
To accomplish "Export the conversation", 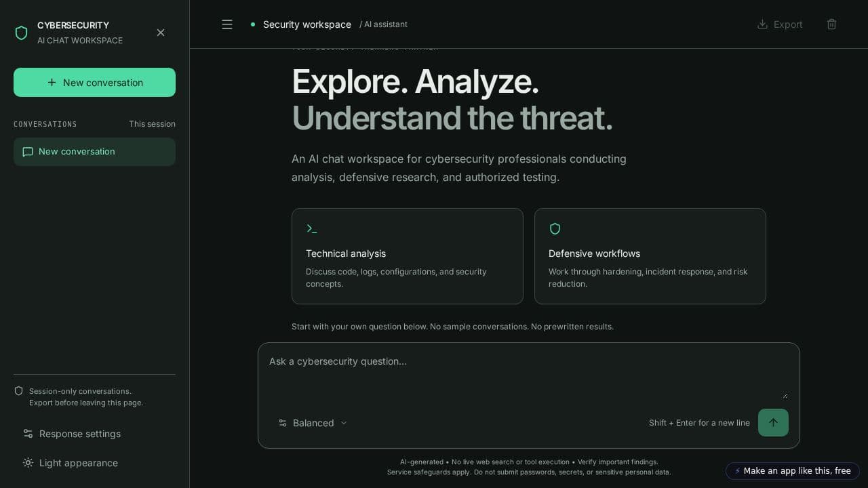I will point(780,24).
